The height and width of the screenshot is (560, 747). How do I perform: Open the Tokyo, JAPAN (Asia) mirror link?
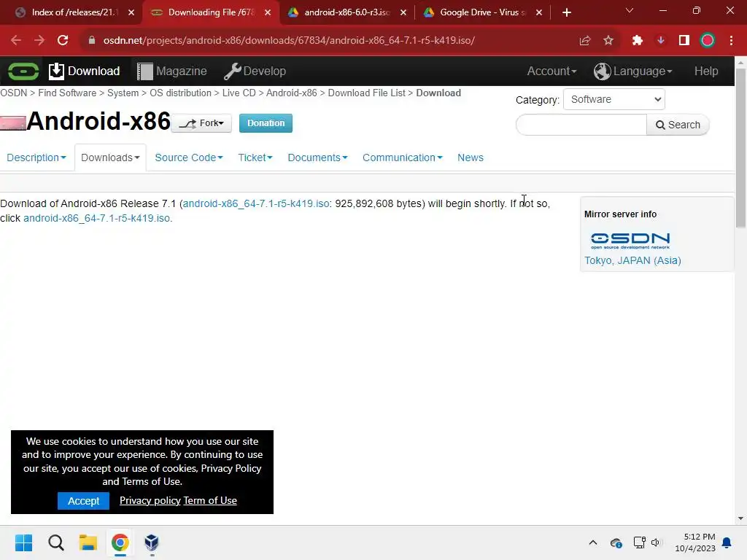pyautogui.click(x=632, y=260)
